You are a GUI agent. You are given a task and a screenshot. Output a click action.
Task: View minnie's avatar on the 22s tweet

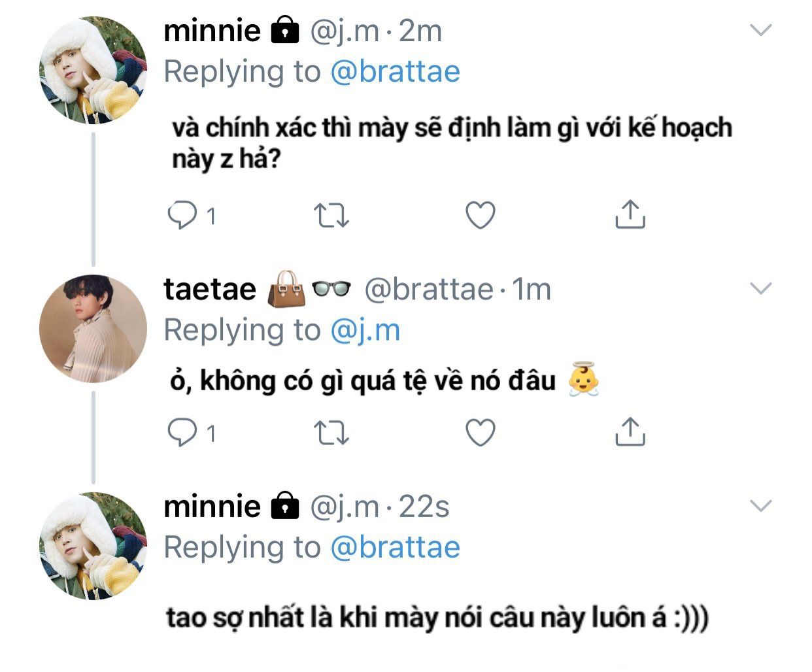(x=93, y=546)
